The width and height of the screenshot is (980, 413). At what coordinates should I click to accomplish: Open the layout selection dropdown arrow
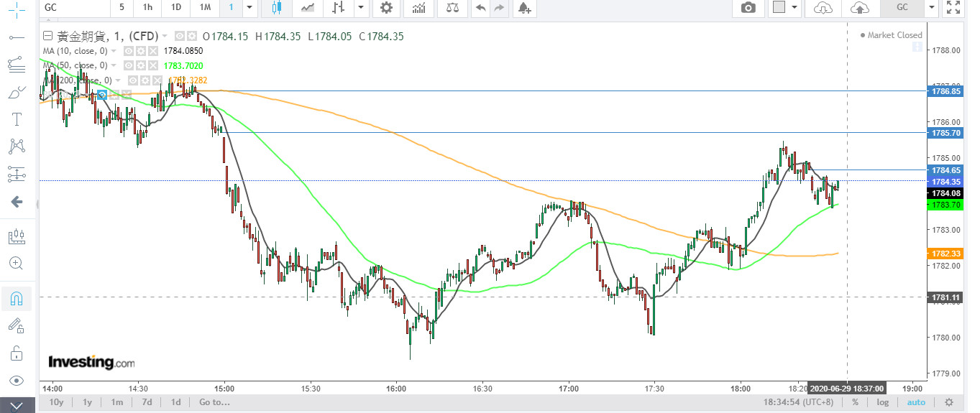coord(794,8)
